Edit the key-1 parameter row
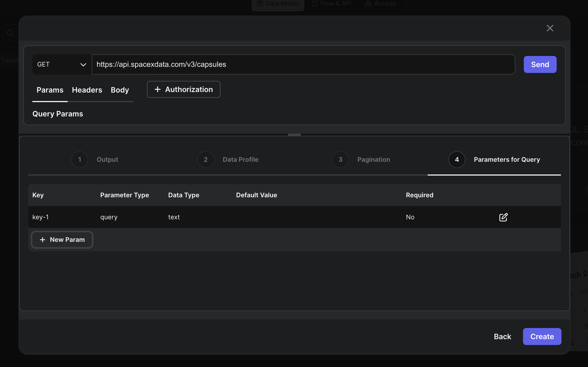 pyautogui.click(x=503, y=217)
